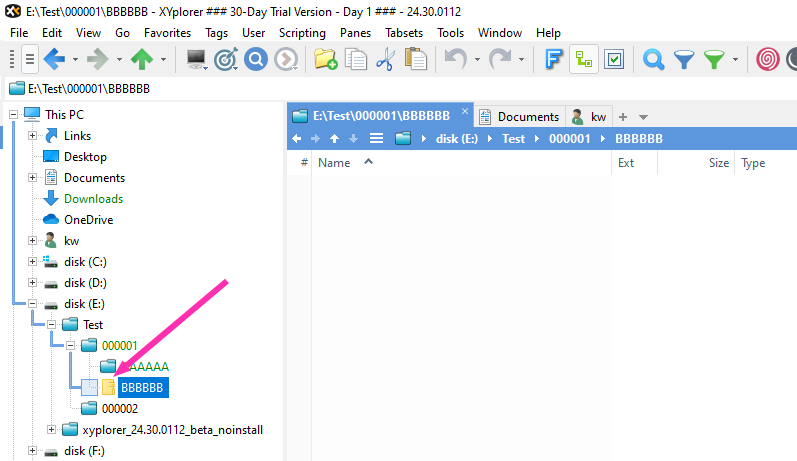797x461 pixels.
Task: Click the grey Go to next arrow icon
Action: click(286, 59)
